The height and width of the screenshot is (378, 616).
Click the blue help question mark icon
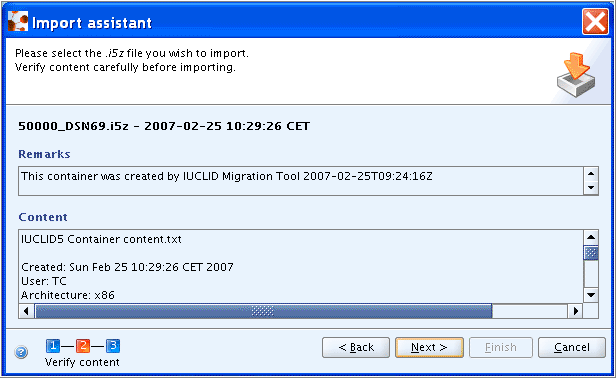(21, 352)
